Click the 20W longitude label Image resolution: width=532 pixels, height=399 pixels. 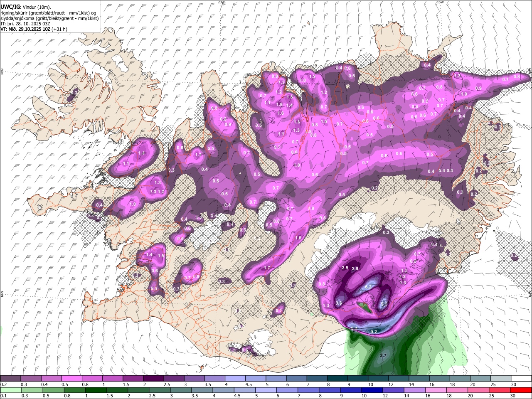coord(221,2)
